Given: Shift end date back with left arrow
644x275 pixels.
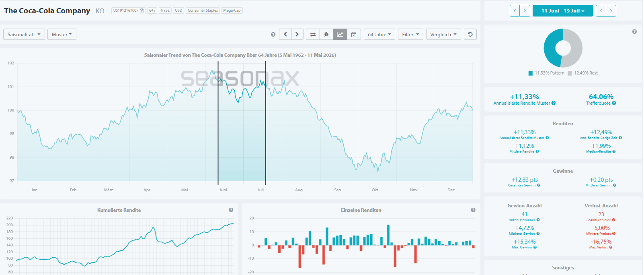Looking at the screenshot, I should tap(601, 11).
